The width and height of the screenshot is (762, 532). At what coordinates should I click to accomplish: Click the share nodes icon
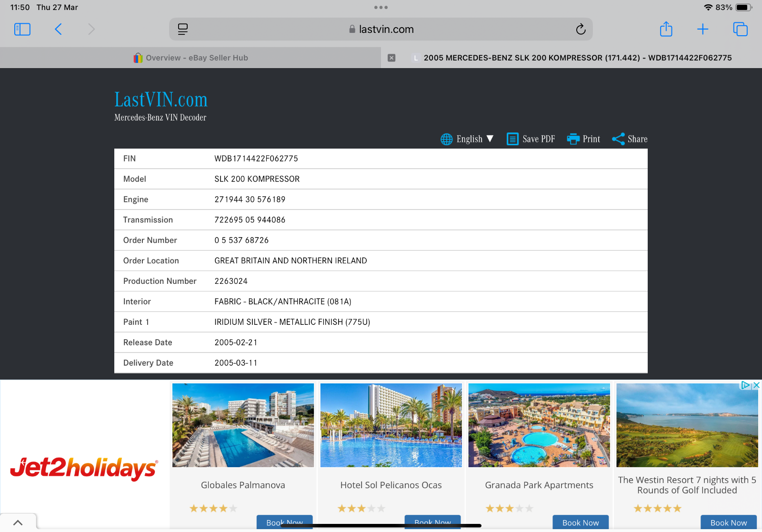tap(618, 139)
